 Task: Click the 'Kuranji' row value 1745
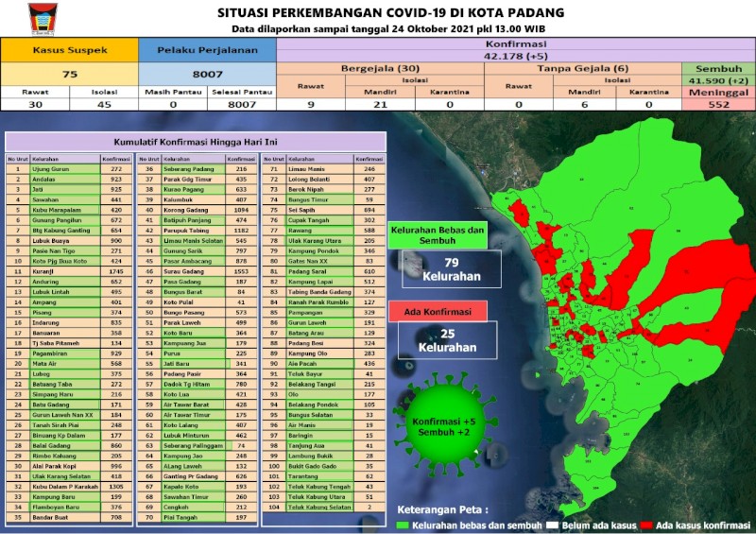click(115, 271)
